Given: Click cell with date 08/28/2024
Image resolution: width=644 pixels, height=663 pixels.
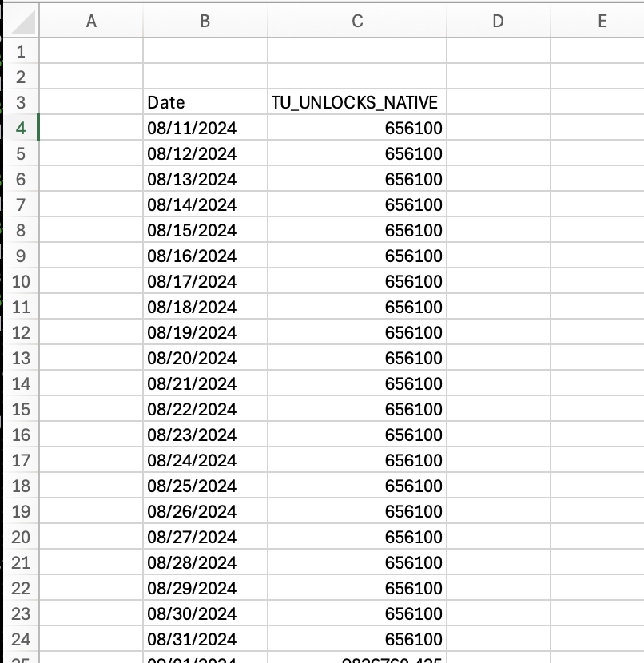Looking at the screenshot, I should coord(205,562).
